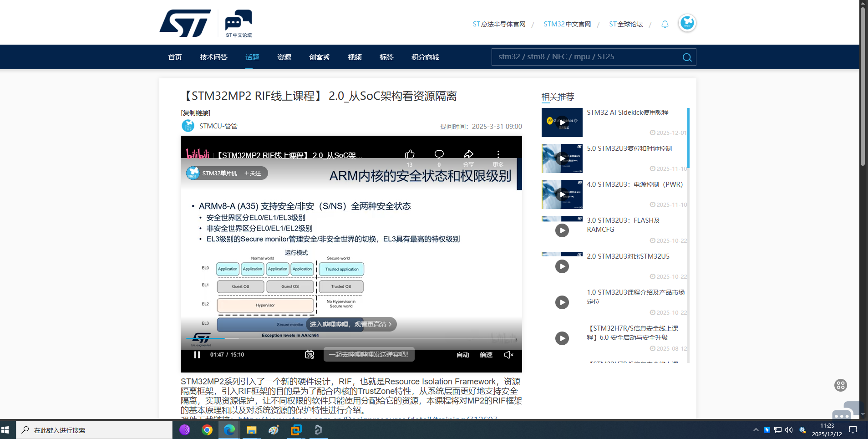Open the 创客秀 nav tab

coord(320,57)
